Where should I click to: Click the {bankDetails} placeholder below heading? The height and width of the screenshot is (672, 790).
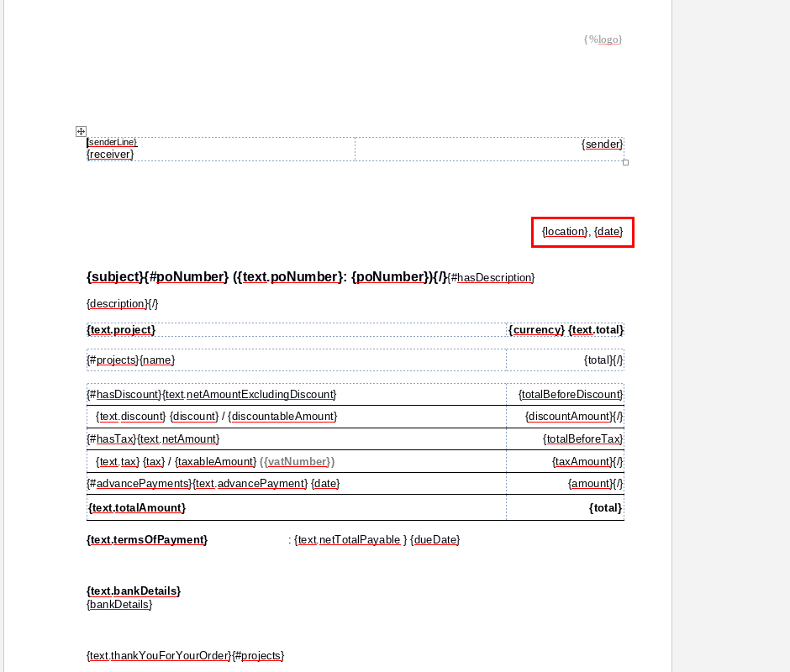(x=119, y=605)
